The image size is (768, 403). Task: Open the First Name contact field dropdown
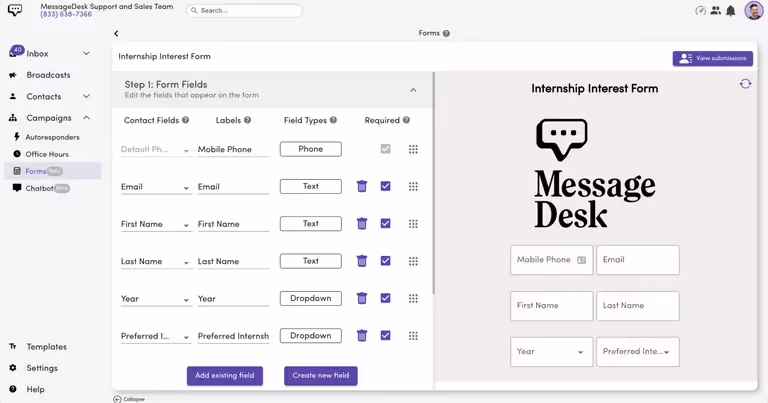coord(156,224)
